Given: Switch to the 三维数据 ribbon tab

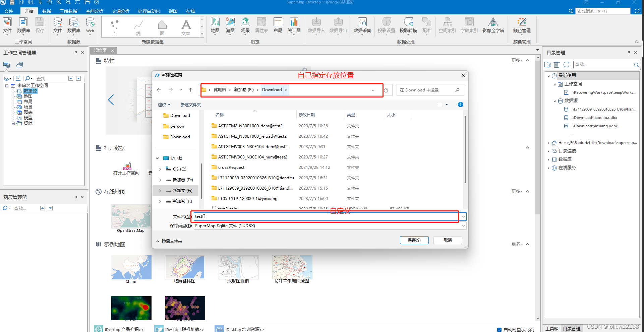Looking at the screenshot, I should [x=68, y=11].
